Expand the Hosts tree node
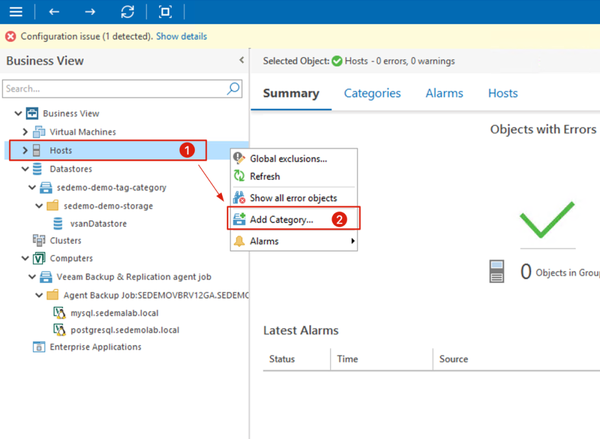This screenshot has height=439, width=600. point(25,150)
